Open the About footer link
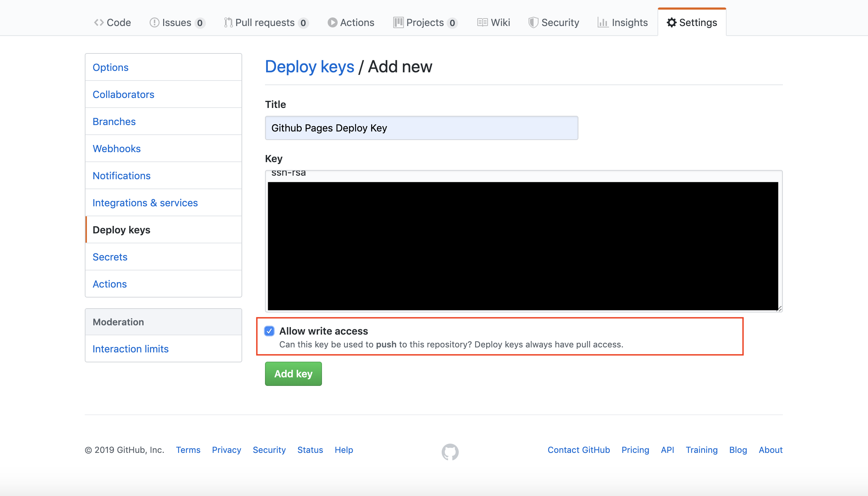 tap(771, 450)
